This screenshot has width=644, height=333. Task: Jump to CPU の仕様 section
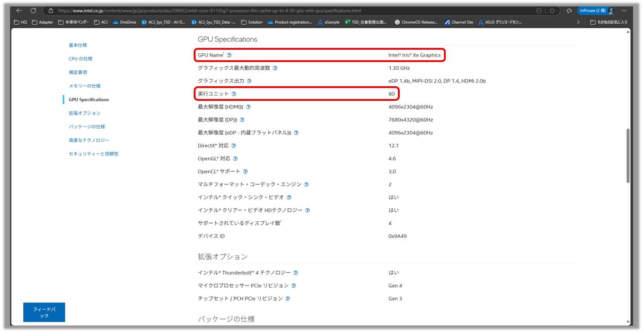pos(81,59)
